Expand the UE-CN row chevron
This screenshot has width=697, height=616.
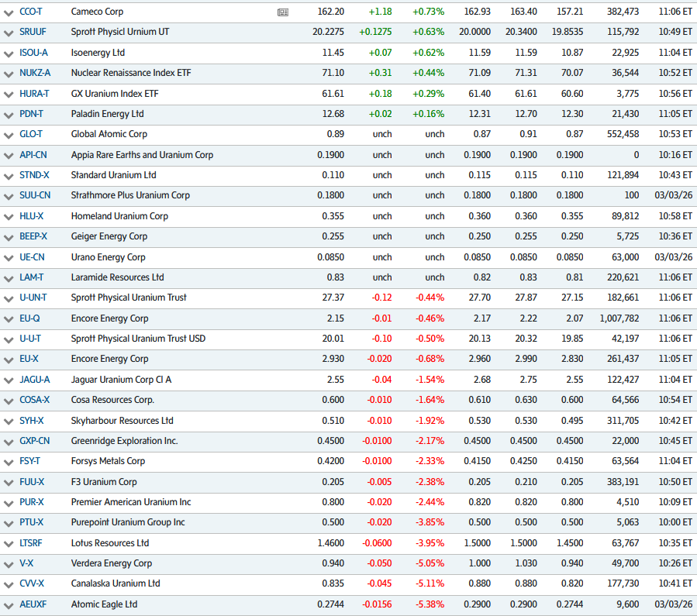click(9, 259)
